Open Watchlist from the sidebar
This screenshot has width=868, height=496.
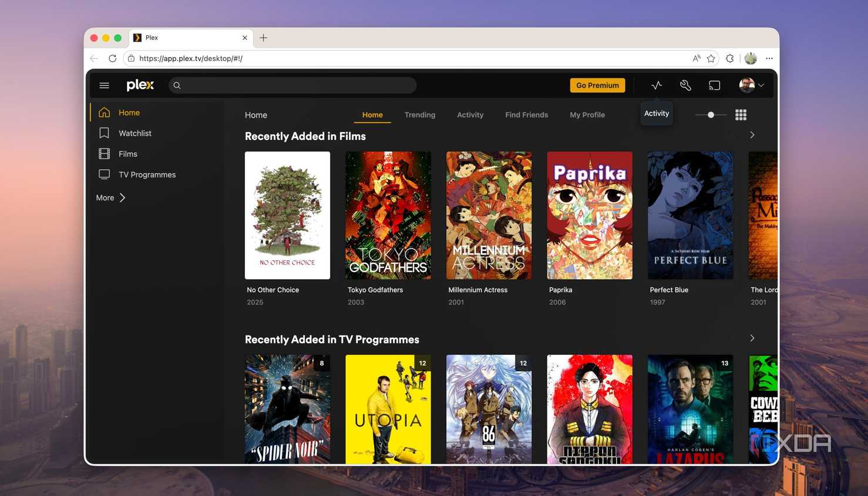(x=135, y=133)
